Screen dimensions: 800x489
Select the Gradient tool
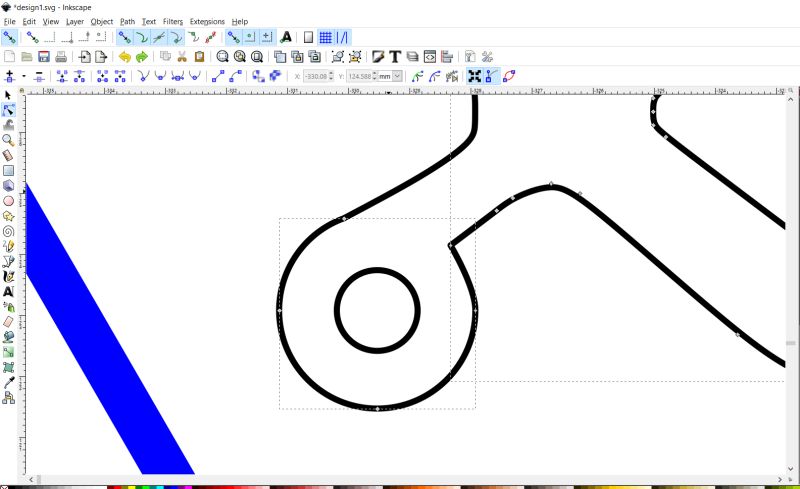pos(8,352)
